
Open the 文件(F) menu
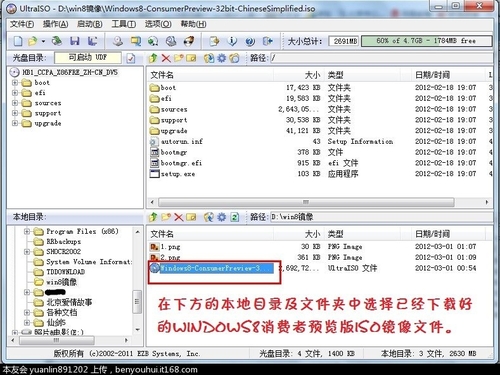pyautogui.click(x=22, y=24)
